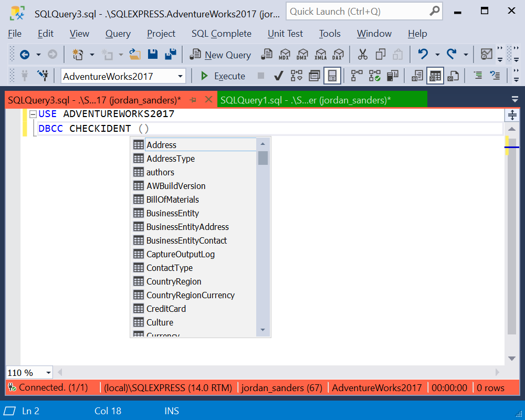The height and width of the screenshot is (420, 525).
Task: Click the Open File folder icon
Action: pos(135,54)
